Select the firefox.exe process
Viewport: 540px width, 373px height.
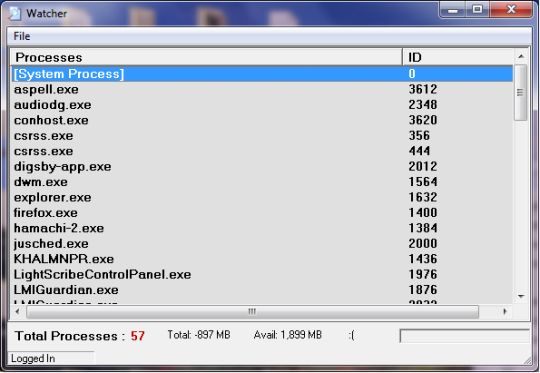coord(262,213)
